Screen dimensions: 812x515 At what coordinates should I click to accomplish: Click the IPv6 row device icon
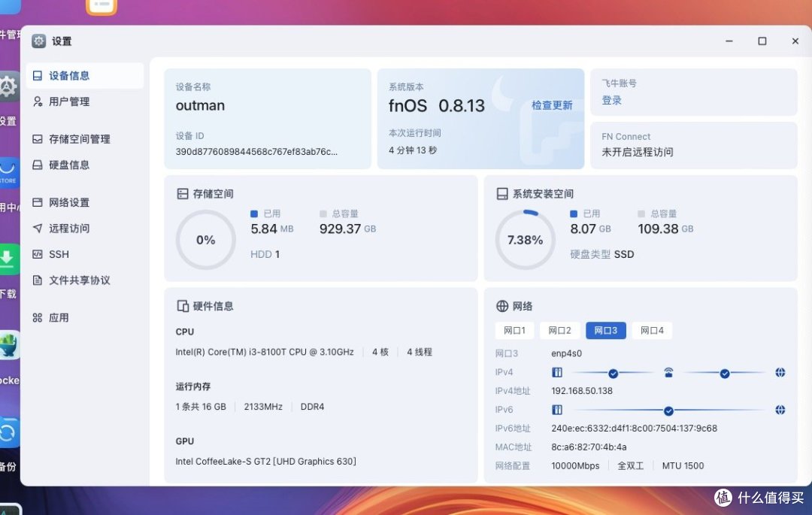coord(556,410)
